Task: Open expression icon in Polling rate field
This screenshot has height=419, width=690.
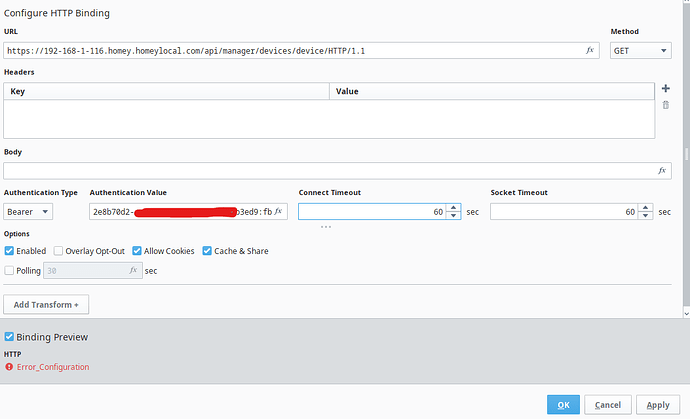Action: click(133, 270)
